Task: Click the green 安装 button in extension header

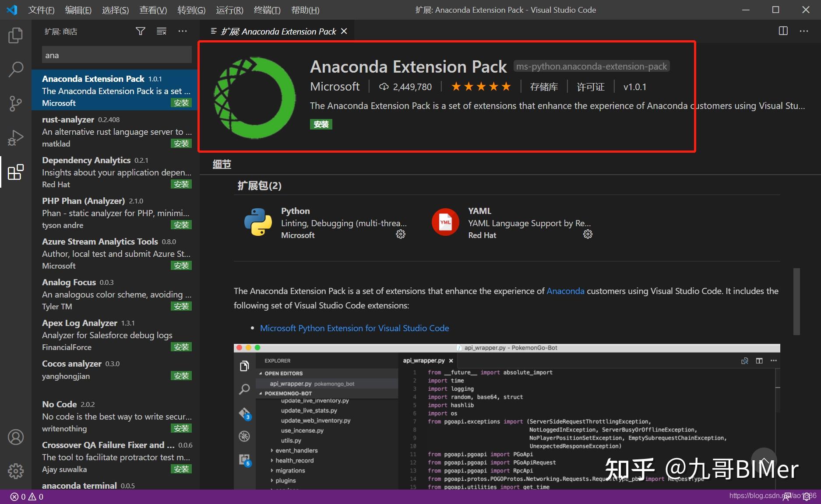Action: pyautogui.click(x=321, y=124)
